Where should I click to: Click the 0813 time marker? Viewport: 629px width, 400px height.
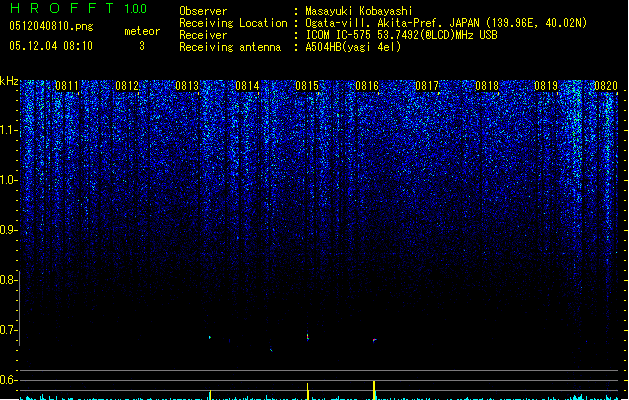point(187,86)
